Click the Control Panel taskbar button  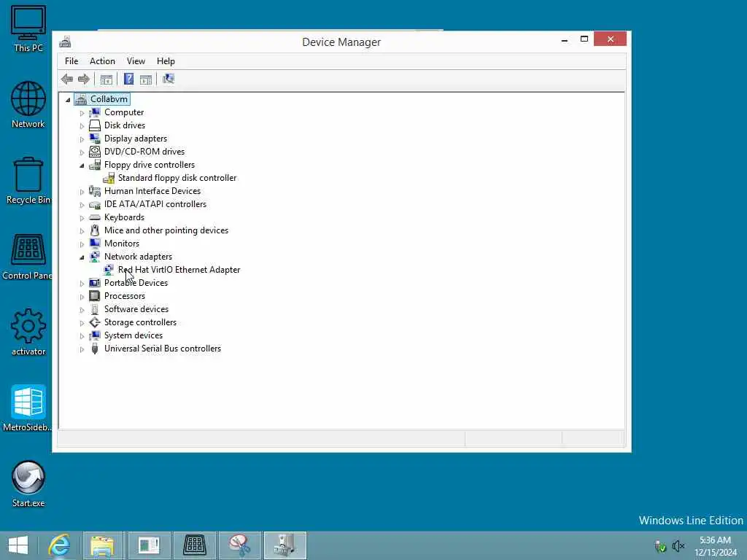click(194, 545)
